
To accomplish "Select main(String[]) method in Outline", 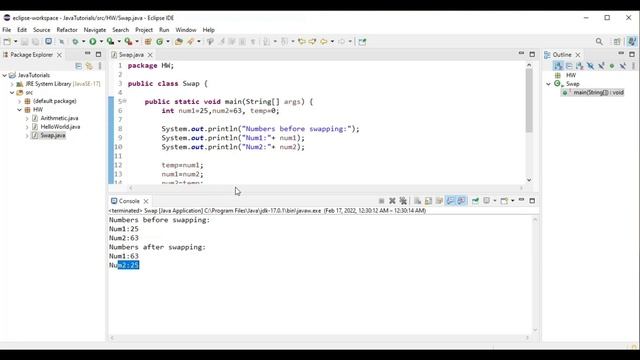I will pyautogui.click(x=593, y=93).
